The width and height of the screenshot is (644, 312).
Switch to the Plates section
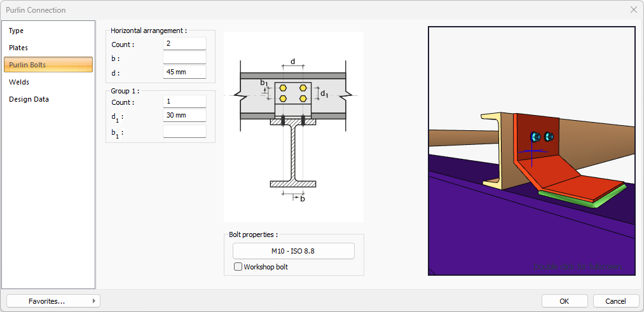coord(18,48)
